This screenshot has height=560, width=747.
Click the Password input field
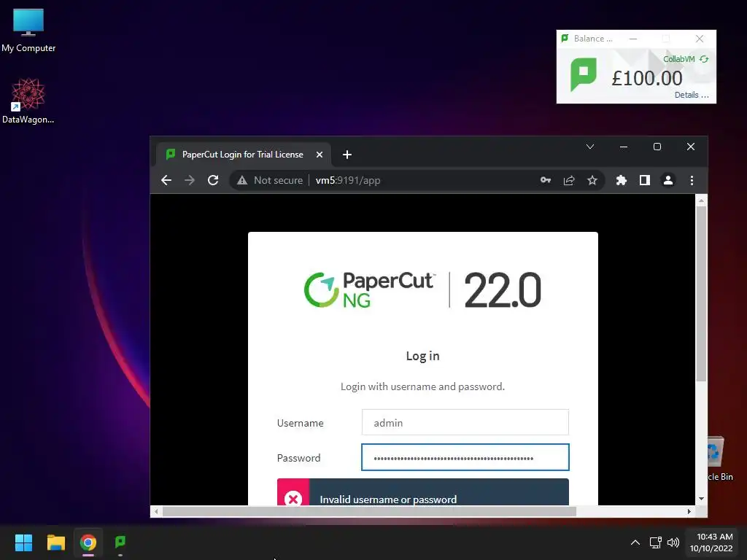point(465,457)
